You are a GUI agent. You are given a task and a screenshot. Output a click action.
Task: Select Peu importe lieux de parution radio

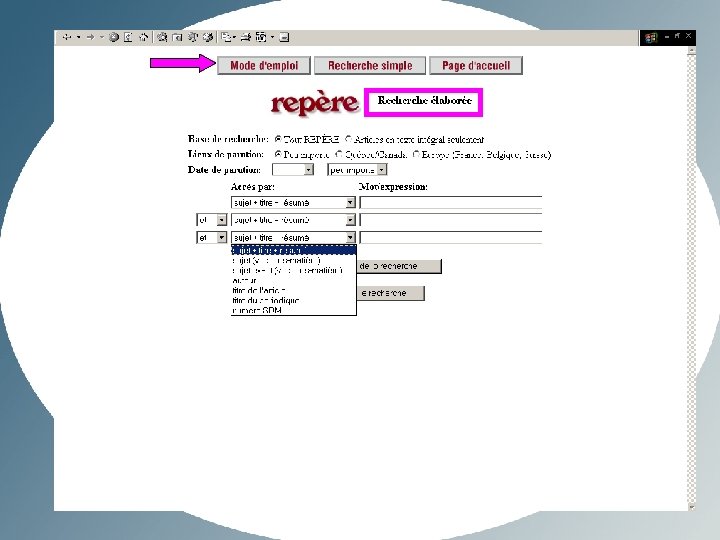pos(278,154)
